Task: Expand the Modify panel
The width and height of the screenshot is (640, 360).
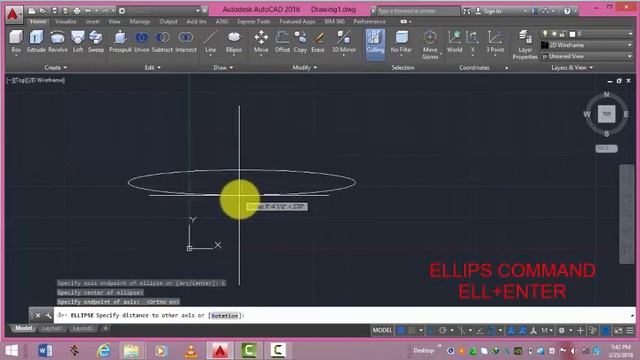Action: (x=304, y=67)
